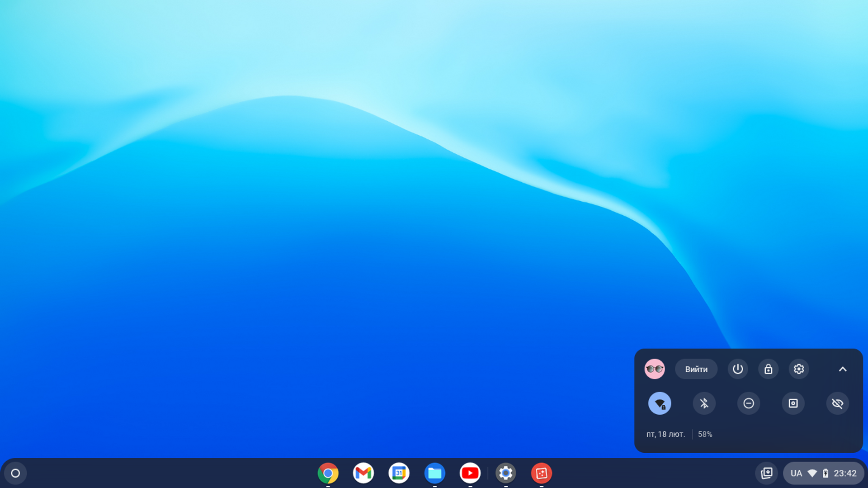Enable Do Not Disturb mode
This screenshot has width=868, height=488.
tap(749, 403)
